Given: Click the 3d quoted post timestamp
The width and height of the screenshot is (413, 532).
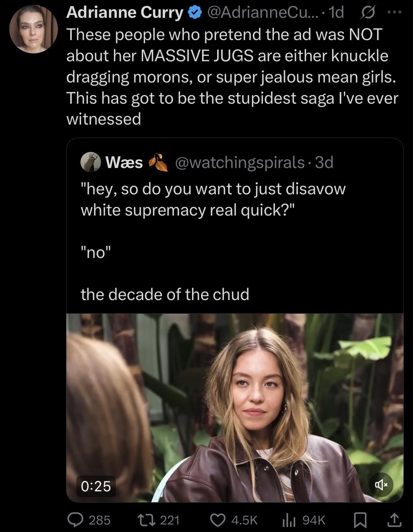Looking at the screenshot, I should (324, 162).
